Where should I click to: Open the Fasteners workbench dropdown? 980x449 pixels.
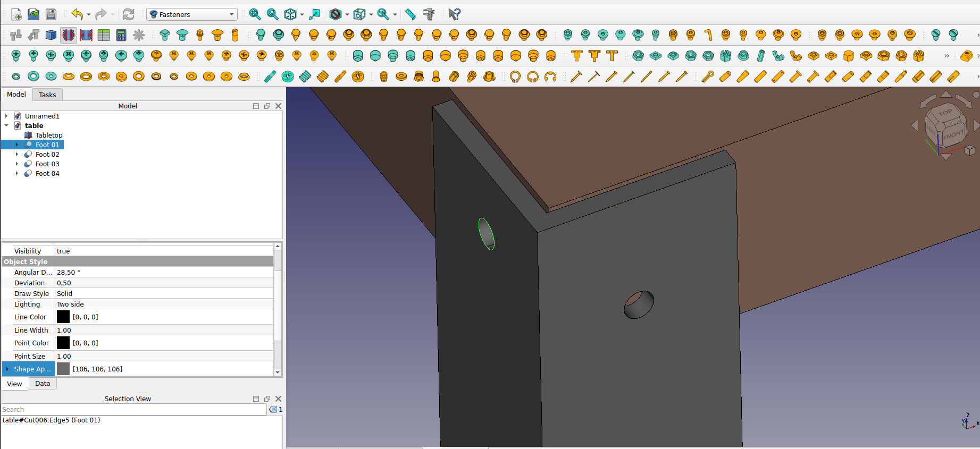click(x=192, y=14)
